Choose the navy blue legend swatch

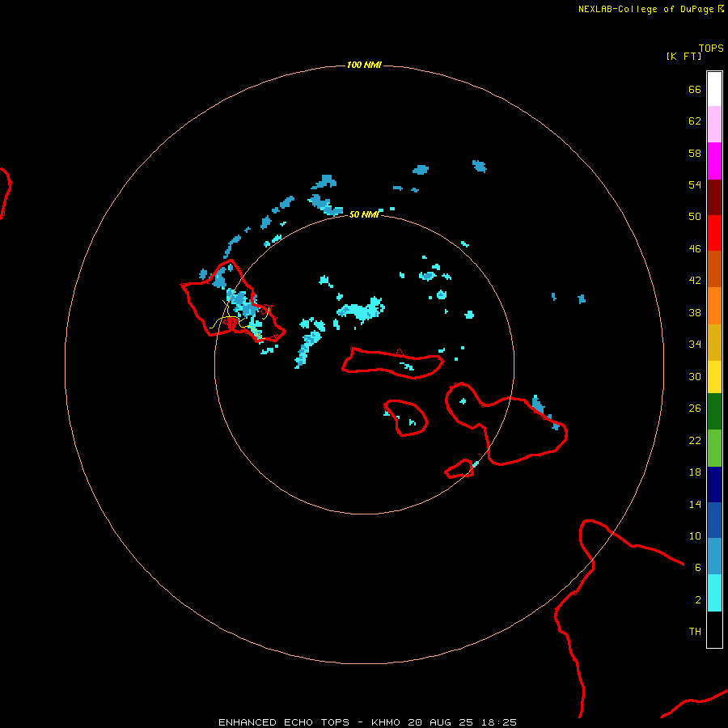pyautogui.click(x=714, y=485)
